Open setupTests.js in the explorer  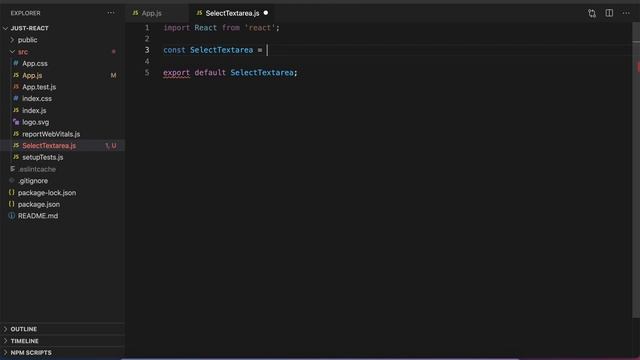(42, 157)
